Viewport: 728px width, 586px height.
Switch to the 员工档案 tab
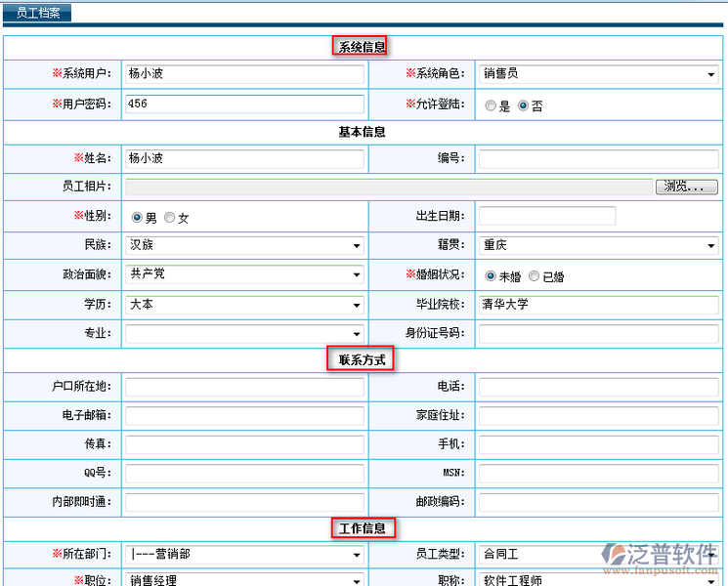[38, 13]
